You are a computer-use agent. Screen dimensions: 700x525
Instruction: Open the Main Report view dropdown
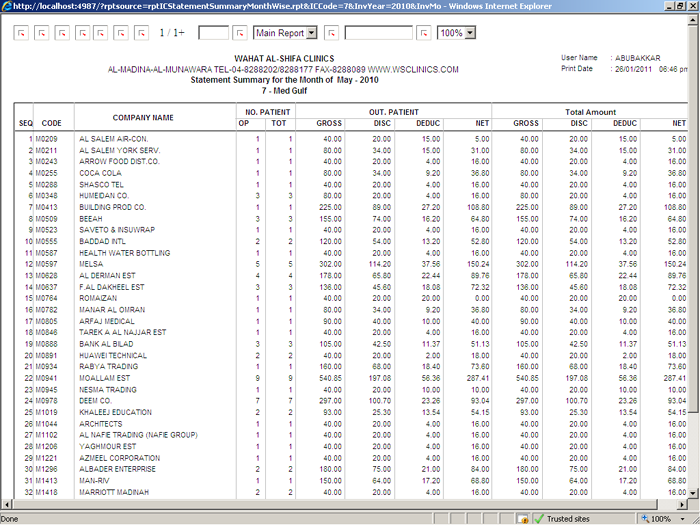[x=312, y=33]
